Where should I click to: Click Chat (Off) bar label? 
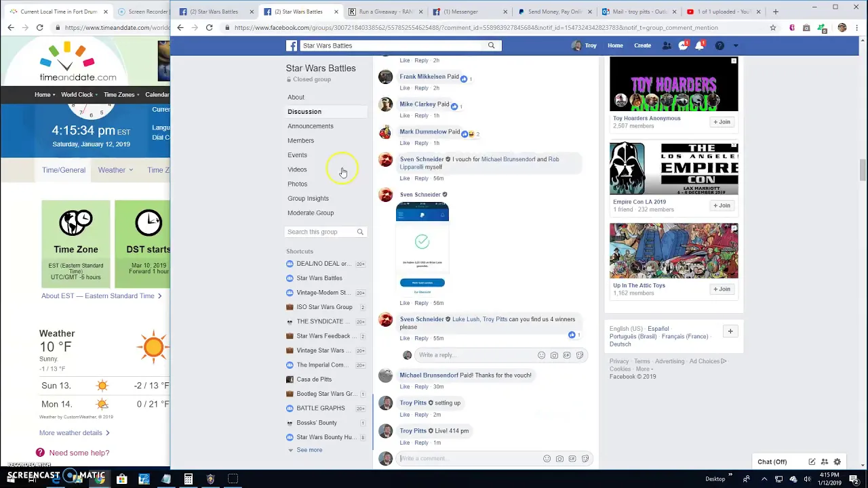tap(772, 462)
